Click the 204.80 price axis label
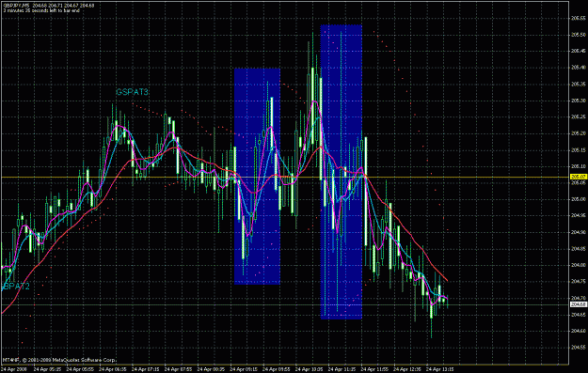The width and height of the screenshot is (588, 373). click(578, 265)
